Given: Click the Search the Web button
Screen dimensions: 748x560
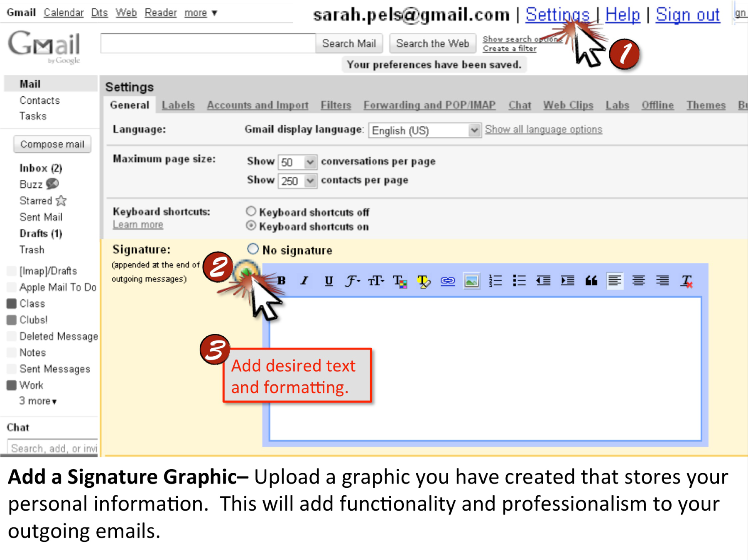Looking at the screenshot, I should coord(432,44).
